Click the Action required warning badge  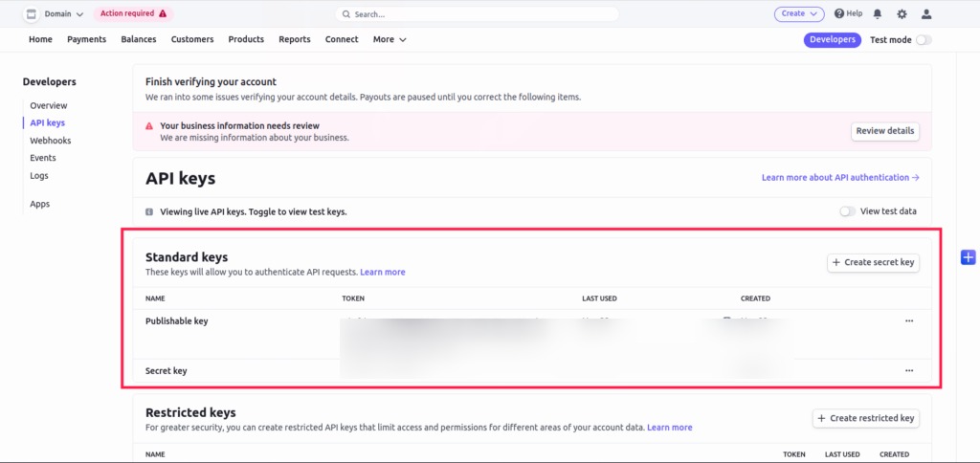point(134,14)
